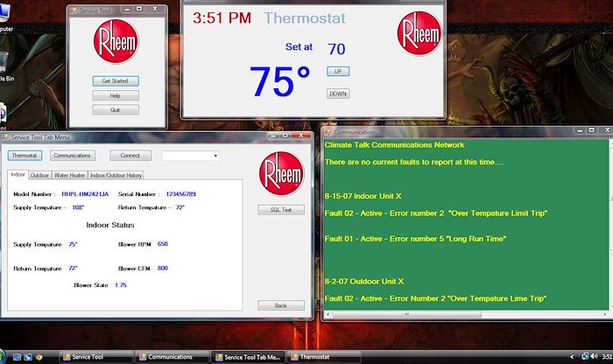613x364 pixels.
Task: Click the current temperature reading 75°
Action: point(280,81)
